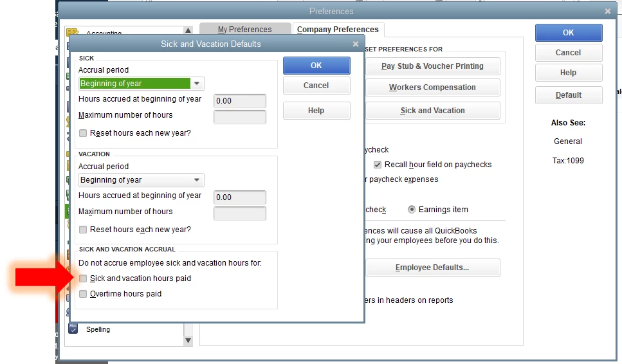Click the Accounting preferences icon
The image size is (622, 364).
pos(72,32)
